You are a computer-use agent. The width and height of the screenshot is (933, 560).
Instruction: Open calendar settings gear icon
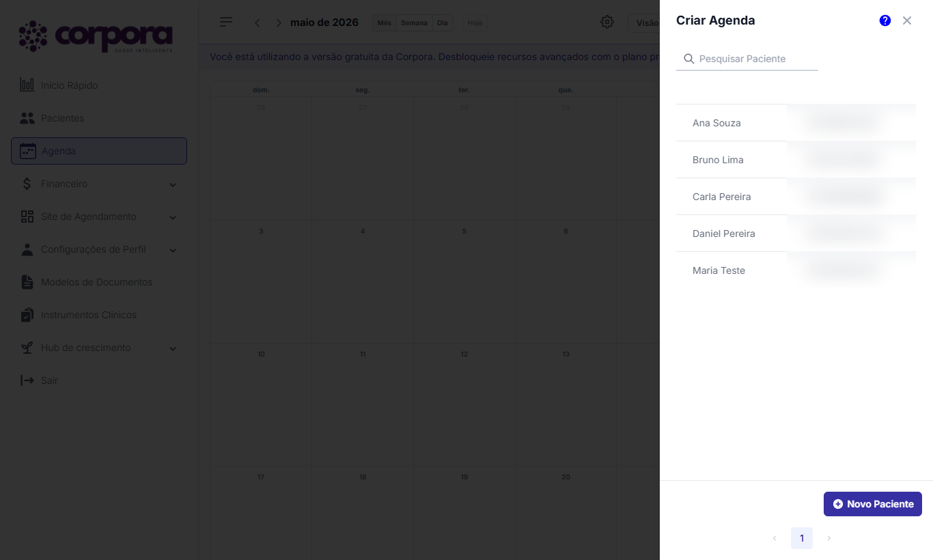click(607, 22)
